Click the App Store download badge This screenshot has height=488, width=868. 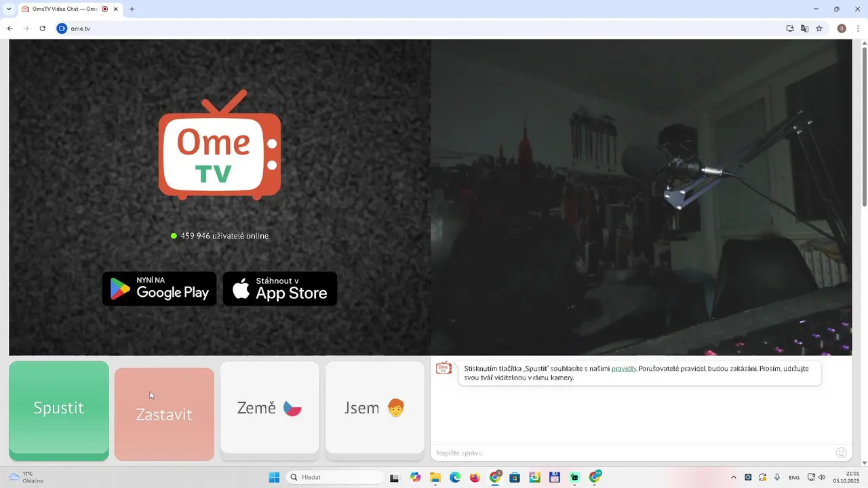coord(280,289)
